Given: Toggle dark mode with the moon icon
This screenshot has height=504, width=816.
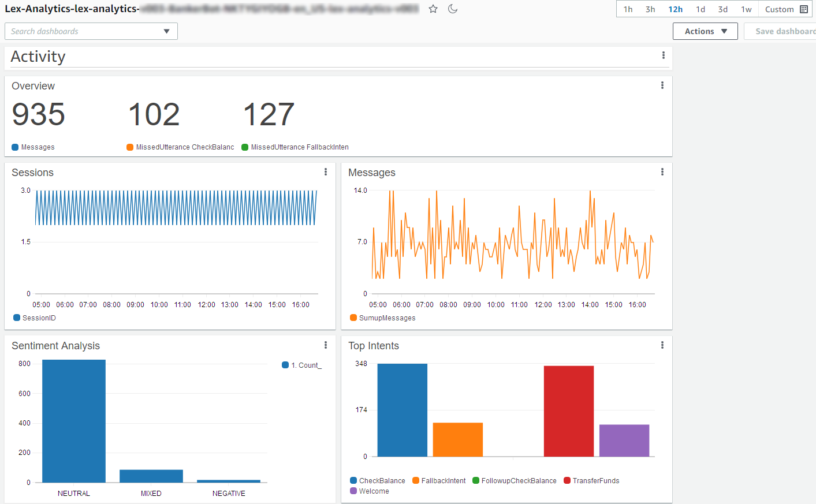Looking at the screenshot, I should (x=453, y=9).
